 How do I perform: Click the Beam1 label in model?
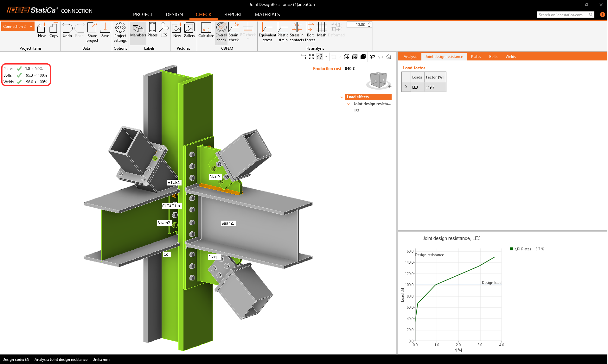(x=228, y=223)
